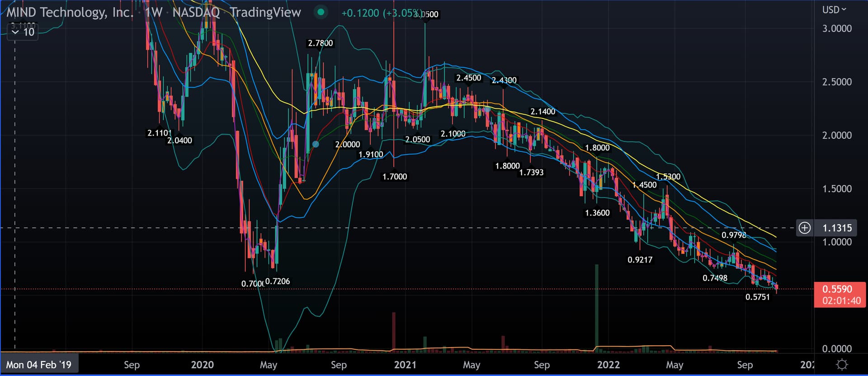Select the 1.7000 low price label

point(395,177)
